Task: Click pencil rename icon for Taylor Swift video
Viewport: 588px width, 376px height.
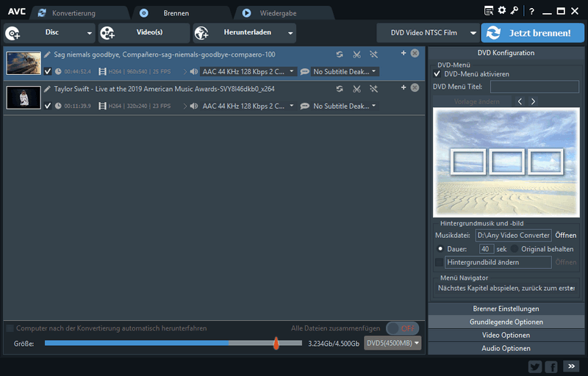Action: tap(47, 89)
